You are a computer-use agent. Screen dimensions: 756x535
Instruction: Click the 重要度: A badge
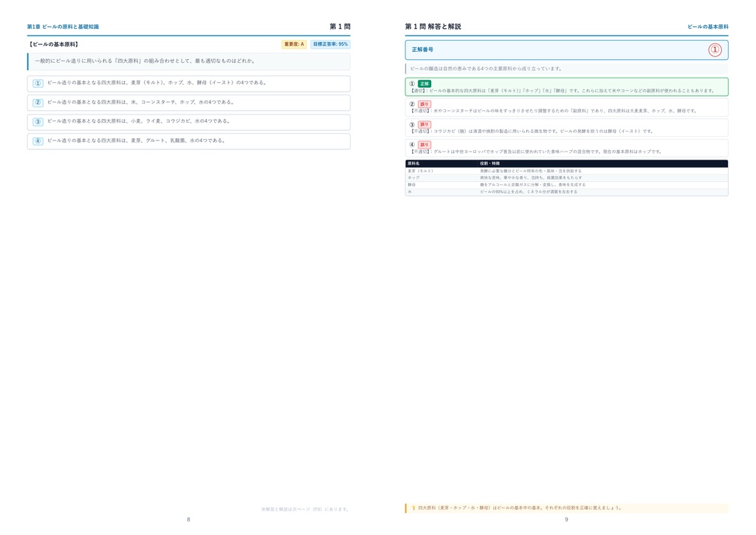click(x=294, y=44)
